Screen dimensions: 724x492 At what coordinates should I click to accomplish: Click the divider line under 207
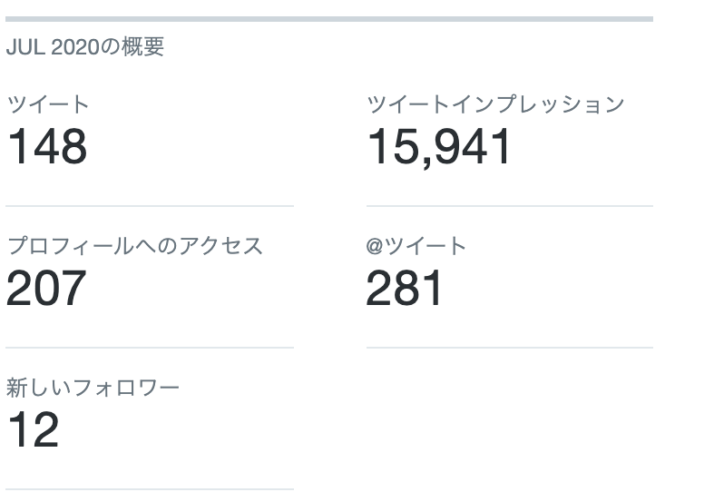[150, 348]
